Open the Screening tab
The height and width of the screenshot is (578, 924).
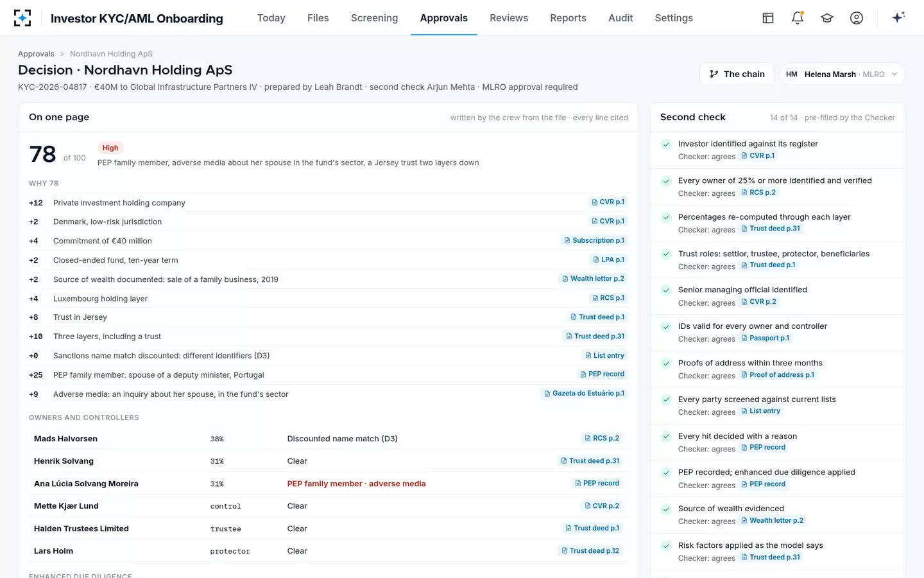pyautogui.click(x=375, y=18)
